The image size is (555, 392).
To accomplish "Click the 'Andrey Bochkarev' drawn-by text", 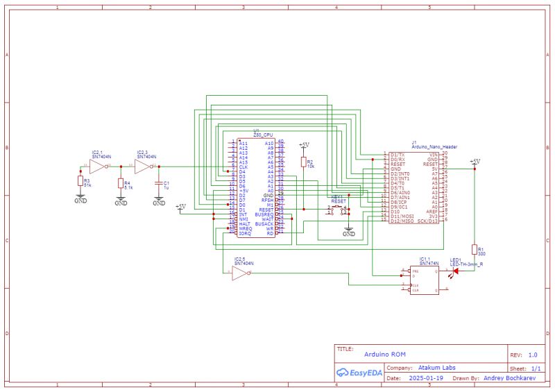I will [509, 378].
